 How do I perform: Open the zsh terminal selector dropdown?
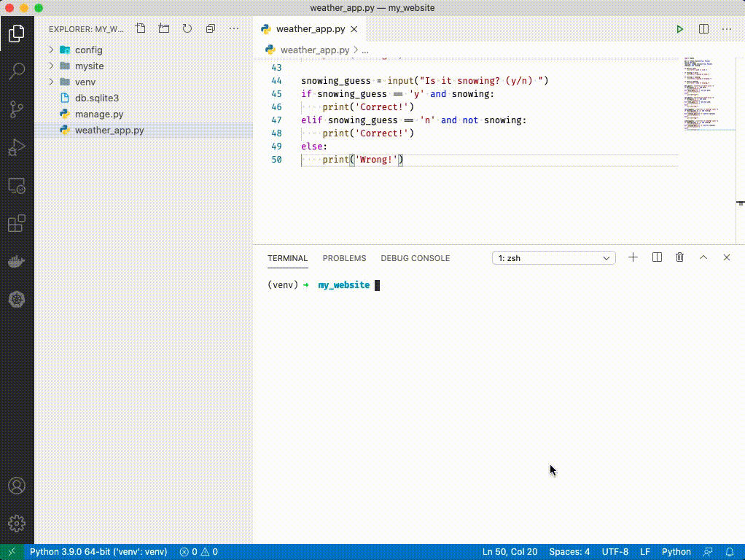[x=553, y=258]
